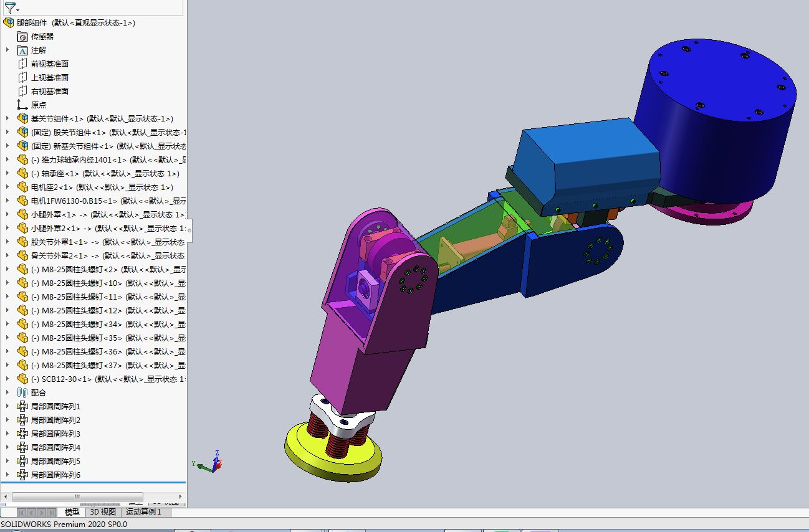Click the M8-25圆柱头螺钉<2> part icon
809x532 pixels.
click(22, 269)
